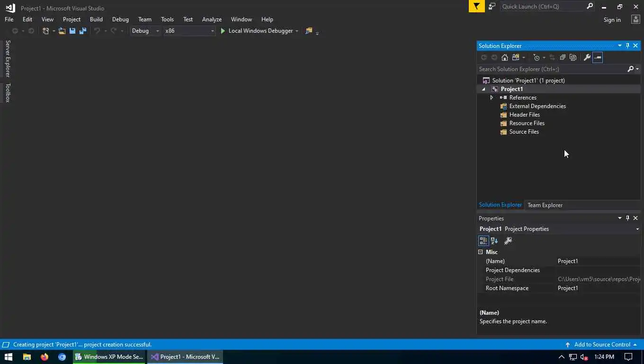The width and height of the screenshot is (644, 364).
Task: Pin the Solution Explorer panel with auto-hide
Action: point(627,46)
